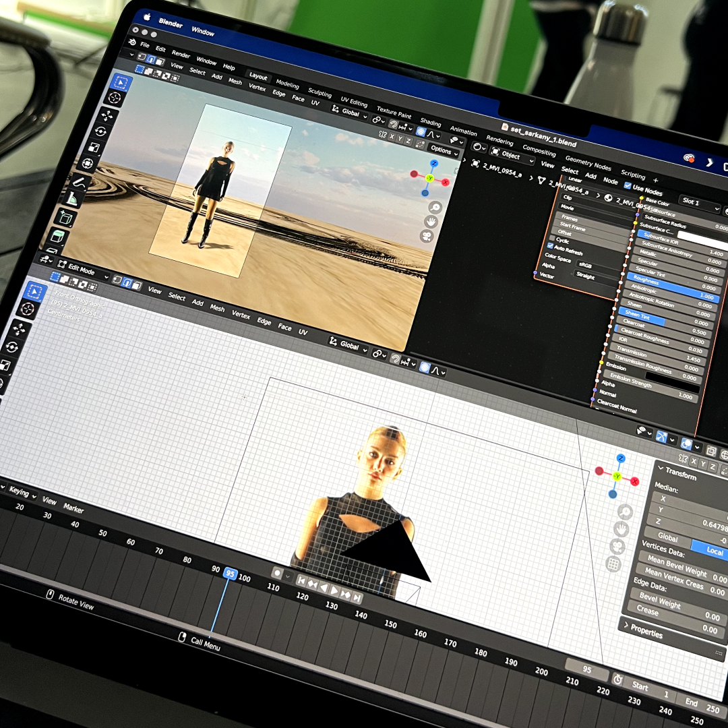Click the zoom magnifier icon in top viewport

pos(435,208)
